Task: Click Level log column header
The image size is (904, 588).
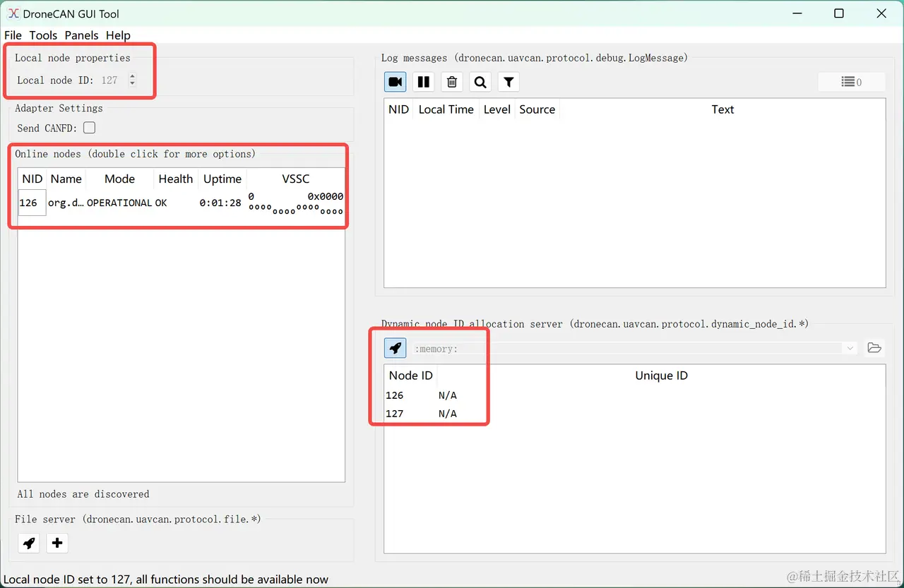Action: point(497,109)
